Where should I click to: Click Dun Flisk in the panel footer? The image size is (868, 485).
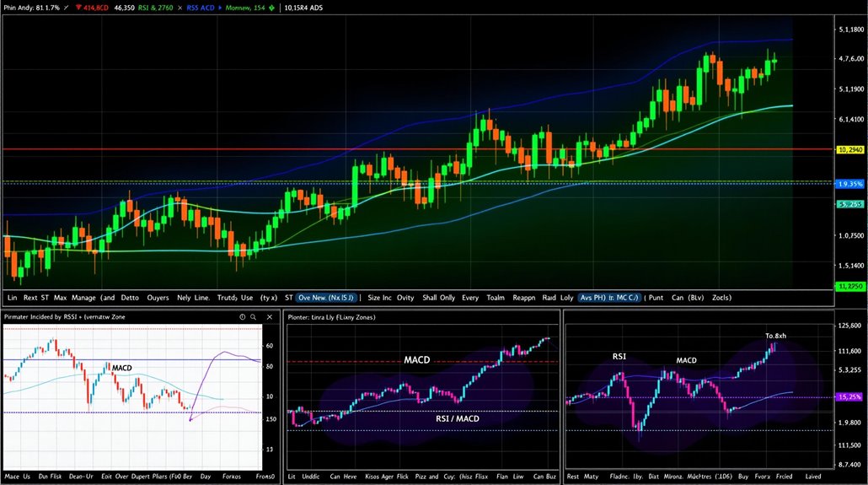pos(50,476)
